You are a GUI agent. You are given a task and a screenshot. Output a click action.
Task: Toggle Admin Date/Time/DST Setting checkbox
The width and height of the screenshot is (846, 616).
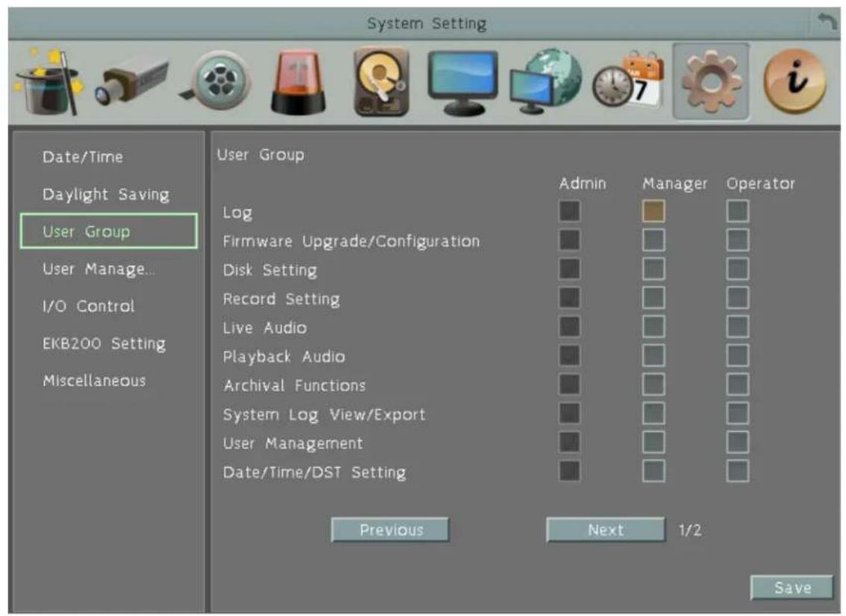coord(570,471)
